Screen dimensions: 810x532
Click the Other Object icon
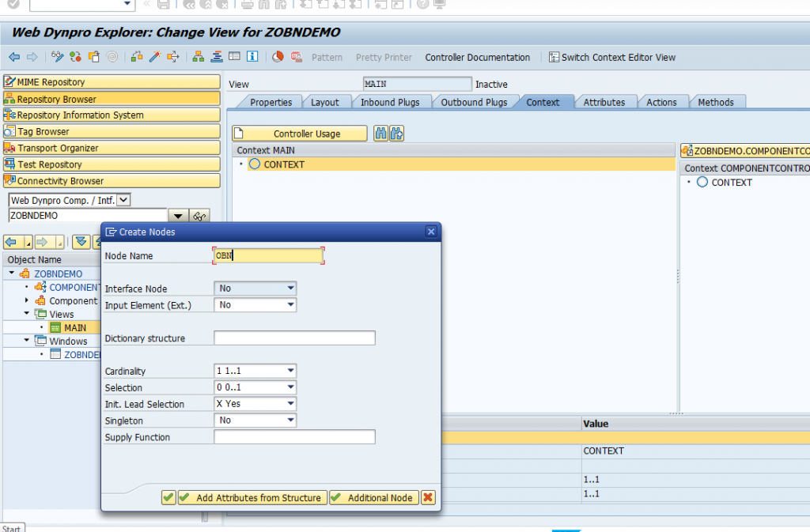[x=94, y=57]
